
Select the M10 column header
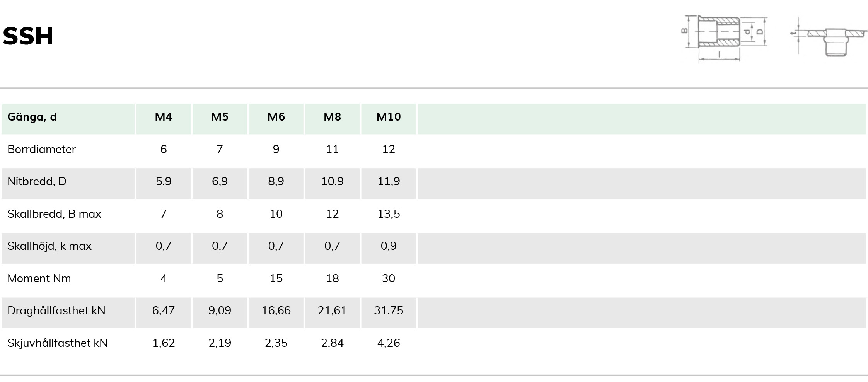(x=389, y=117)
